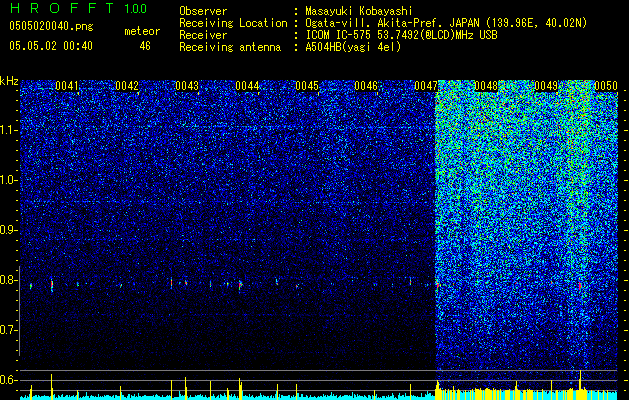Image resolution: width=629 pixels, height=400 pixels.
Task: Click the 0050 time marker
Action: [x=605, y=86]
